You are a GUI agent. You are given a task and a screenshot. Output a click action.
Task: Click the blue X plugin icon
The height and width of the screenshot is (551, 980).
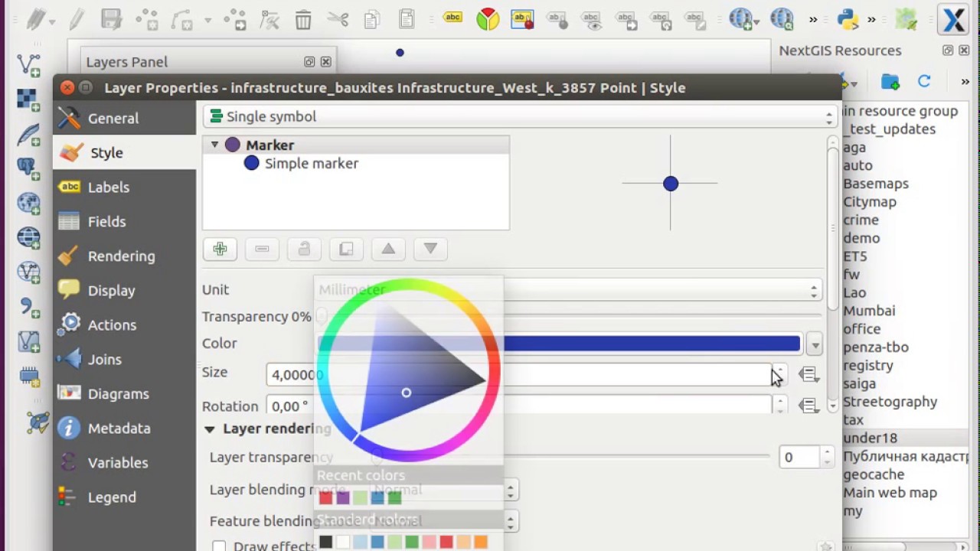point(954,18)
